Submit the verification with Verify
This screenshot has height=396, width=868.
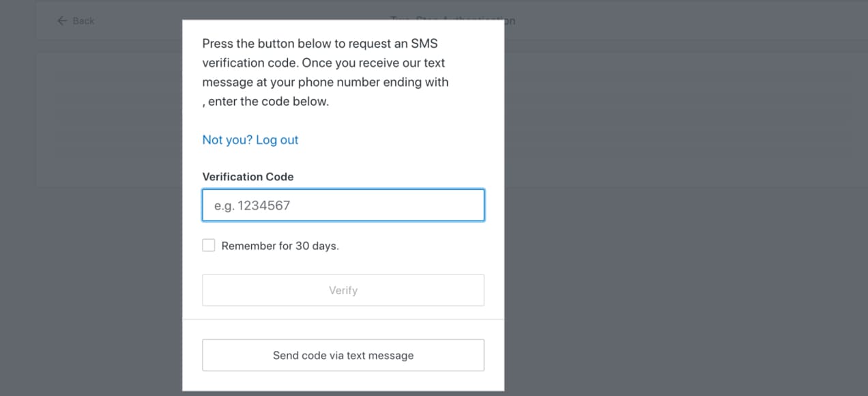(x=343, y=289)
